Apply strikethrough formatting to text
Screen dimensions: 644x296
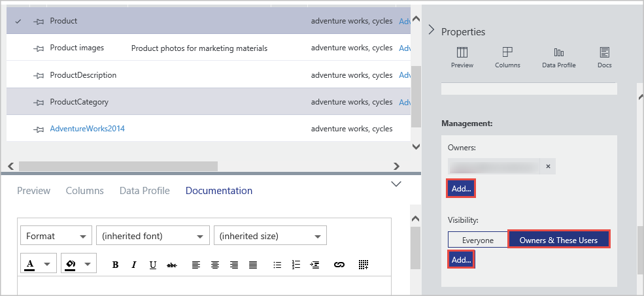click(x=172, y=265)
